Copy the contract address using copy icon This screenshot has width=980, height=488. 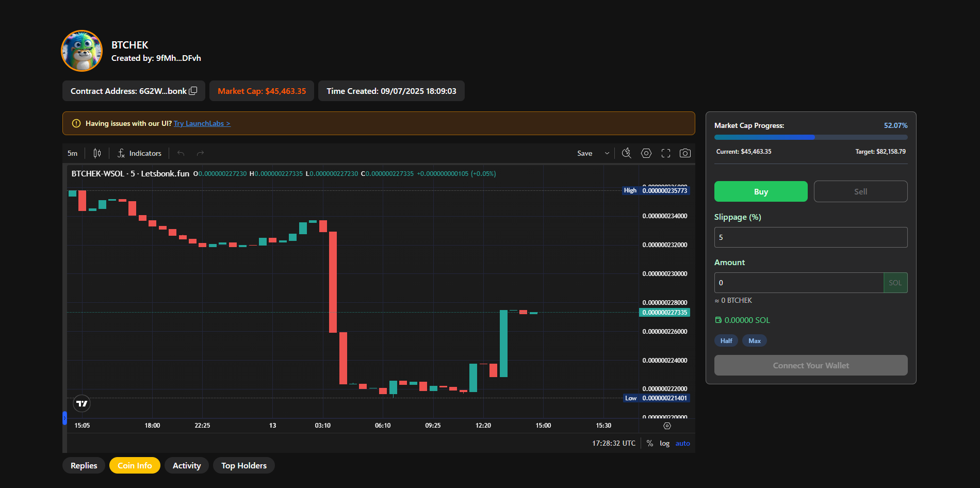pos(193,91)
